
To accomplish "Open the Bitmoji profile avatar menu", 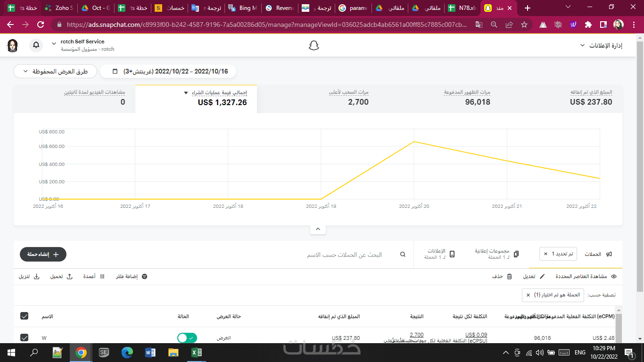I will click(13, 45).
